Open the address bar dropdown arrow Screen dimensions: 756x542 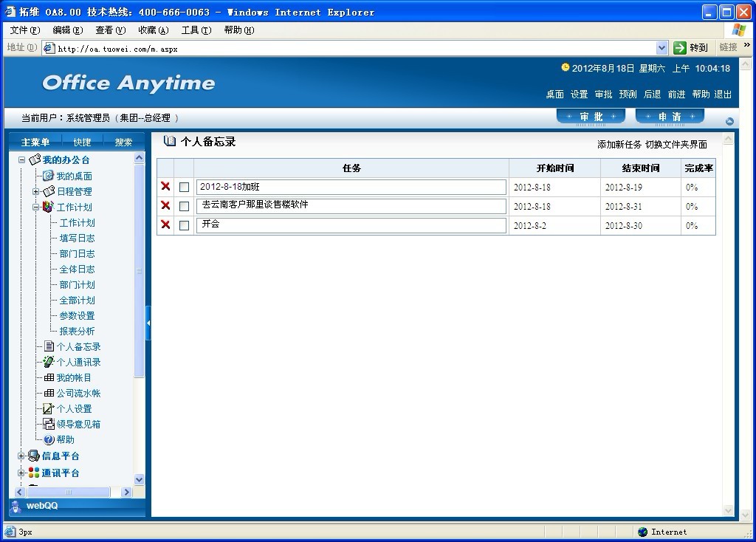[x=661, y=47]
